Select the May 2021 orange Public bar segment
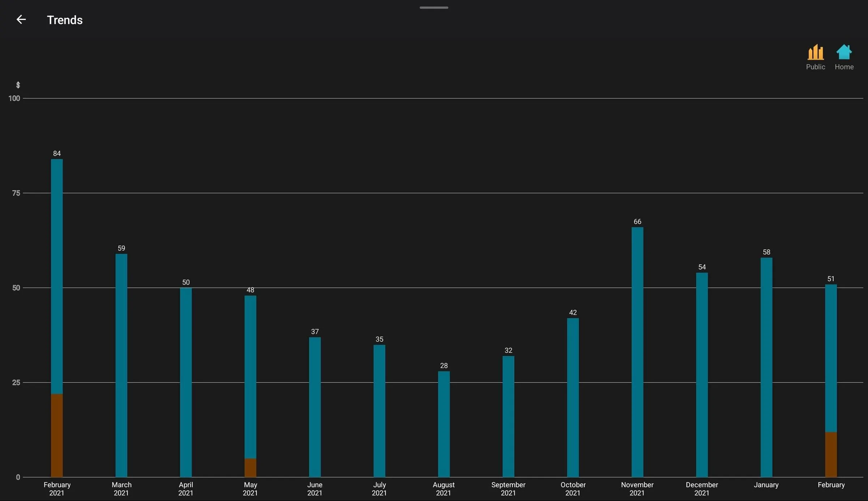 (x=250, y=468)
